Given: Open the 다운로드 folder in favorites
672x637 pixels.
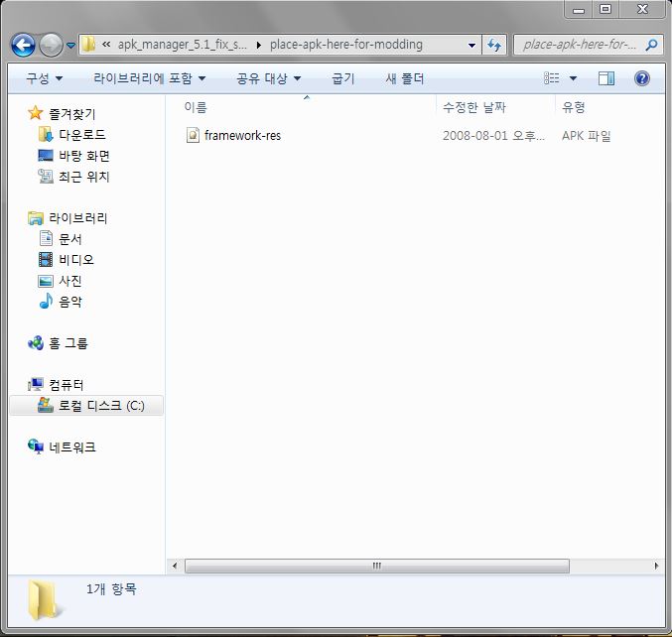Looking at the screenshot, I should 81,134.
